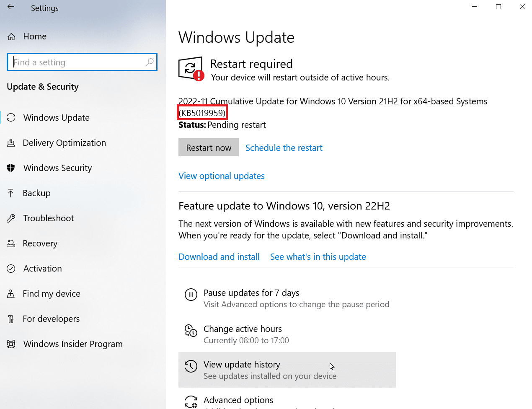The width and height of the screenshot is (532, 409).
Task: Click Download and install for version 22H2
Action: (219, 256)
